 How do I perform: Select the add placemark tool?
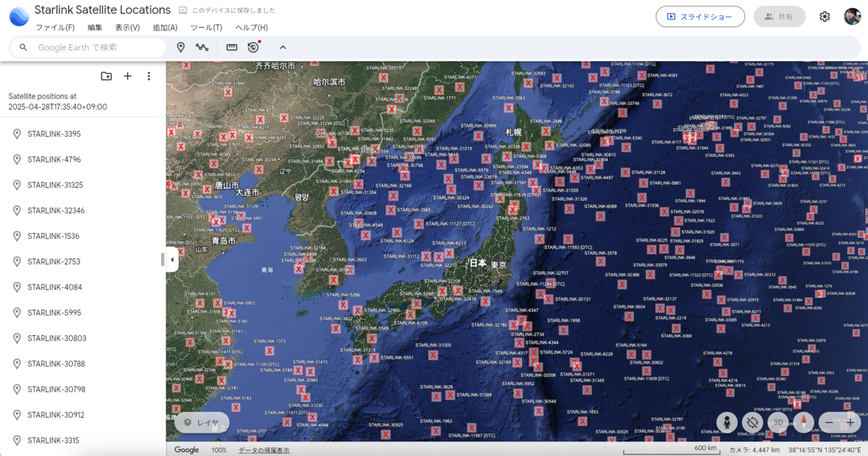(x=181, y=47)
